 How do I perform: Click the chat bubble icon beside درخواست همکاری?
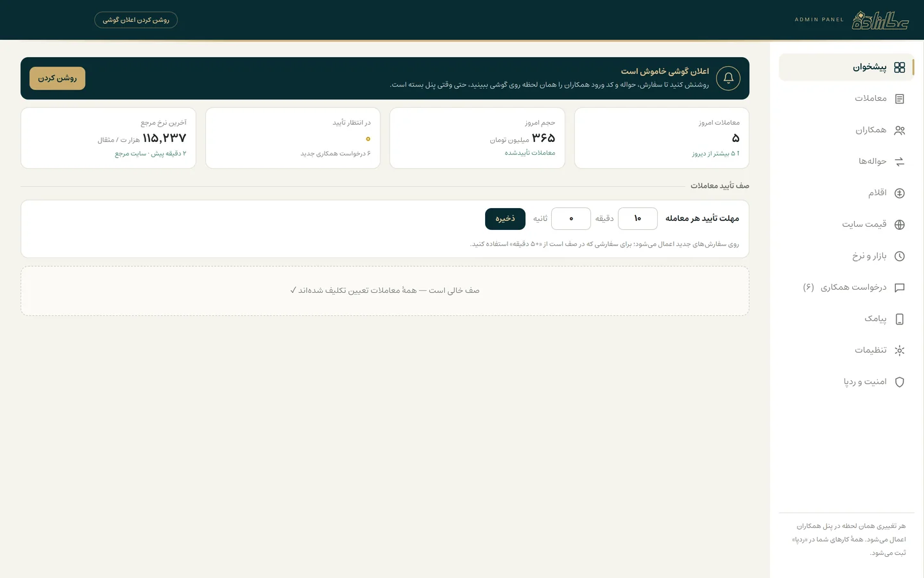900,288
